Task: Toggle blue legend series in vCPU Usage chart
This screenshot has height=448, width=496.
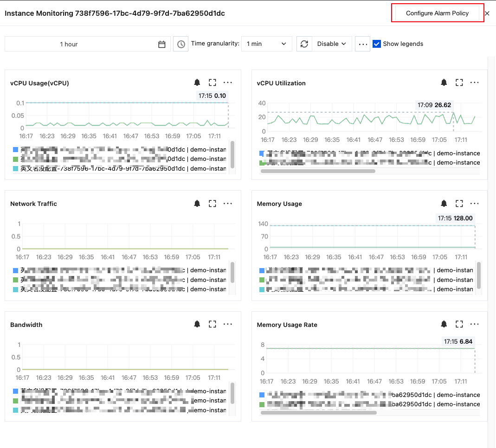Action: (x=15, y=149)
